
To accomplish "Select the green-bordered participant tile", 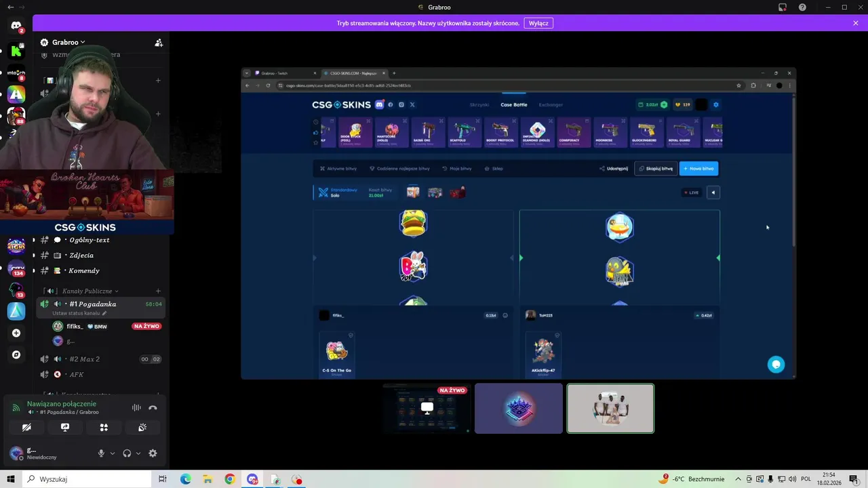I will (x=610, y=408).
